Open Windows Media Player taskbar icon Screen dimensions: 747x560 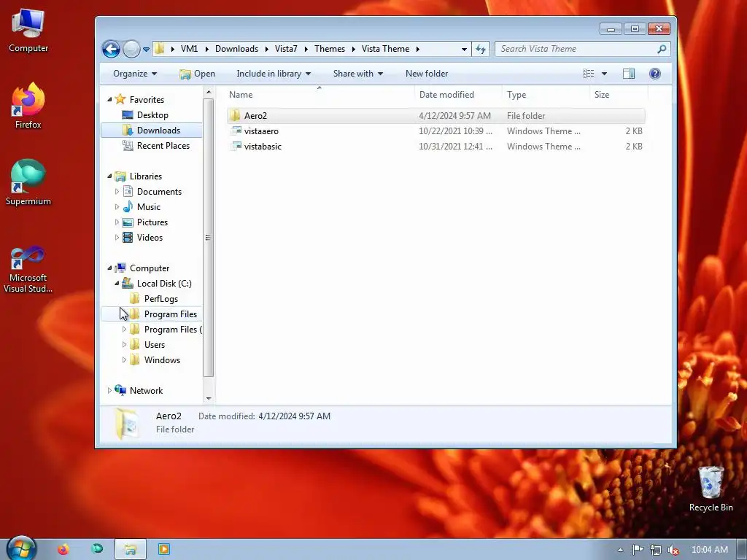point(163,549)
